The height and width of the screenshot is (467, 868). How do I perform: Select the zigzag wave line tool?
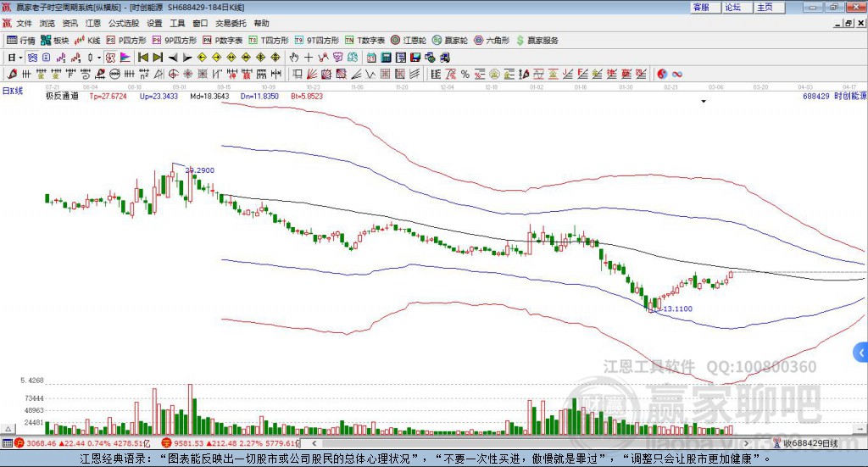pos(370,74)
